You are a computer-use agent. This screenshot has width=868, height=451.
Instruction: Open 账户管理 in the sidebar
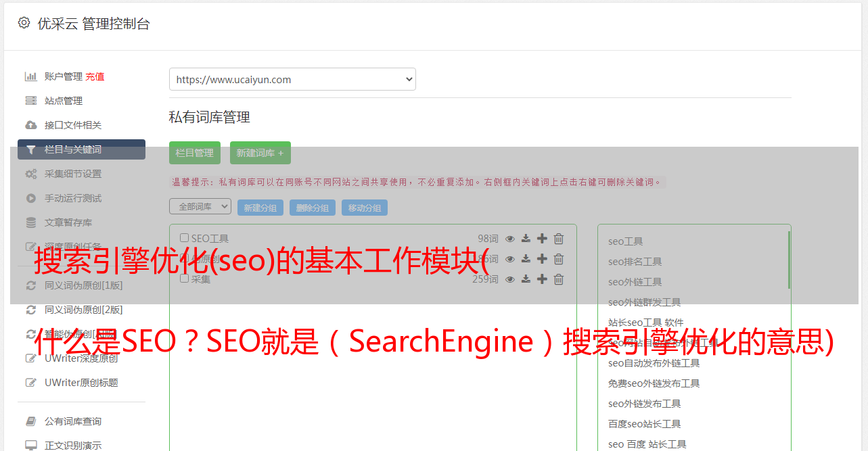point(64,76)
